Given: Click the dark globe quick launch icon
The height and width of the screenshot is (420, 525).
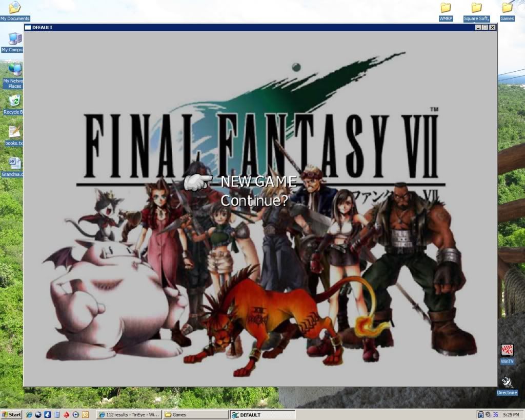Looking at the screenshot, I should [x=38, y=415].
